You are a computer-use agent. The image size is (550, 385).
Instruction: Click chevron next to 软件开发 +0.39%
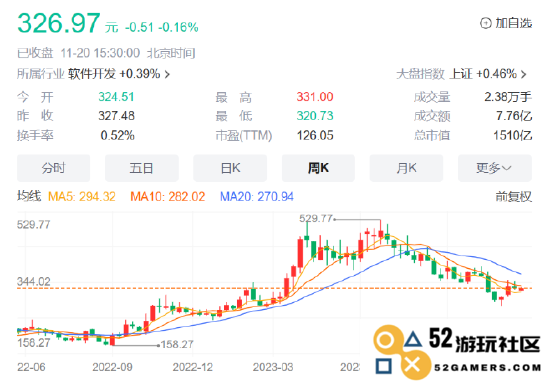tap(167, 74)
